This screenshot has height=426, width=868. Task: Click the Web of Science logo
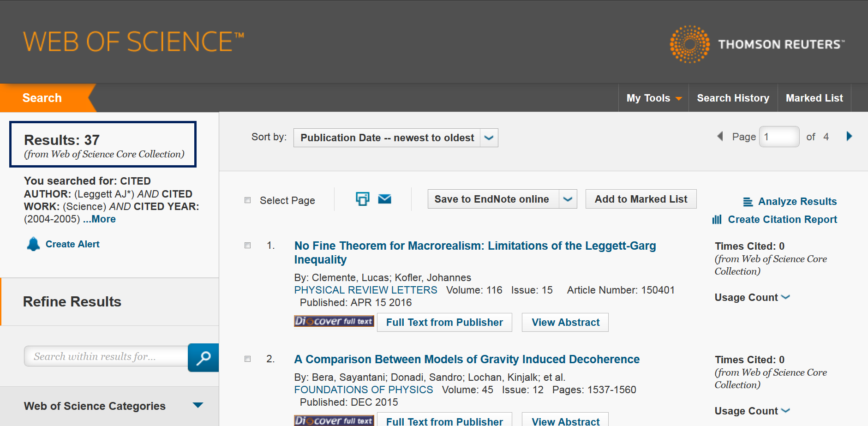(133, 42)
